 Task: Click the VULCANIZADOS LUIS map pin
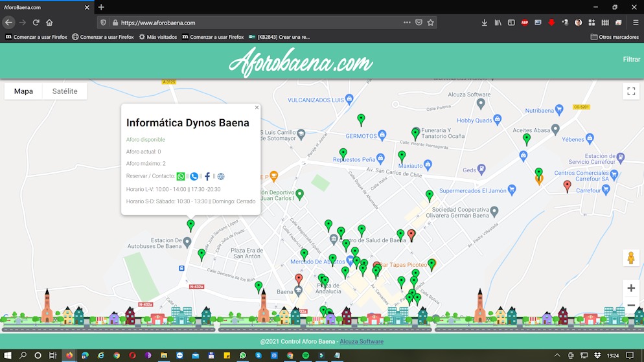(x=349, y=99)
